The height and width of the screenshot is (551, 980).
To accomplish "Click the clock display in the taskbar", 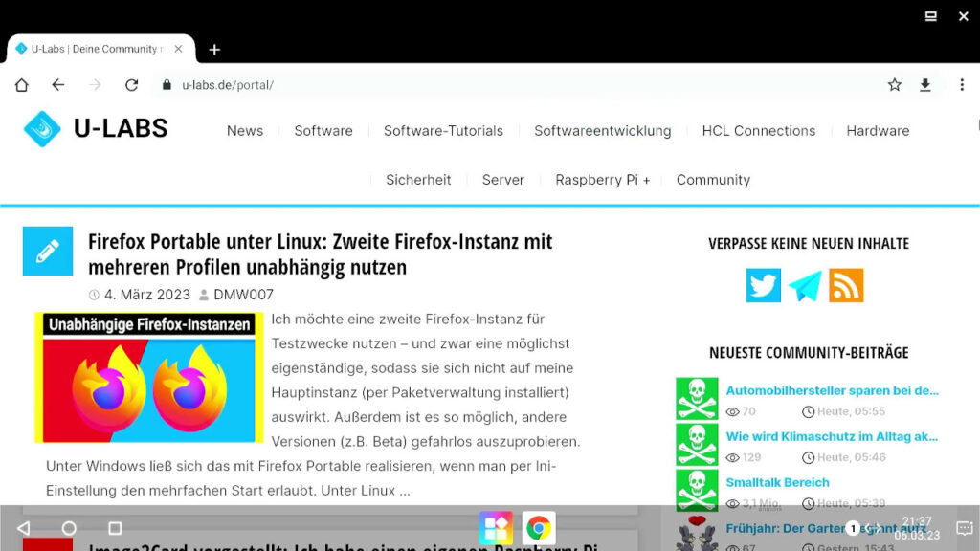I will (917, 528).
